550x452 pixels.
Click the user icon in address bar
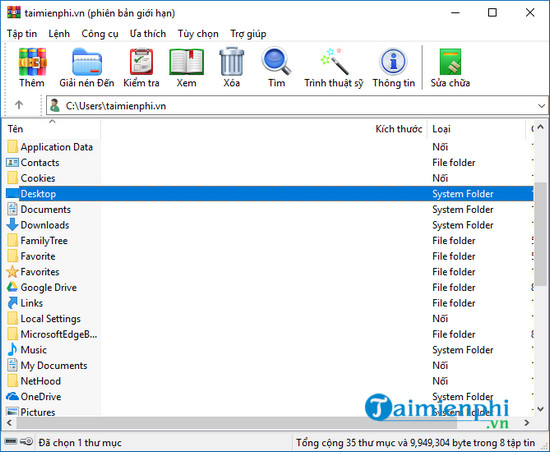click(55, 106)
